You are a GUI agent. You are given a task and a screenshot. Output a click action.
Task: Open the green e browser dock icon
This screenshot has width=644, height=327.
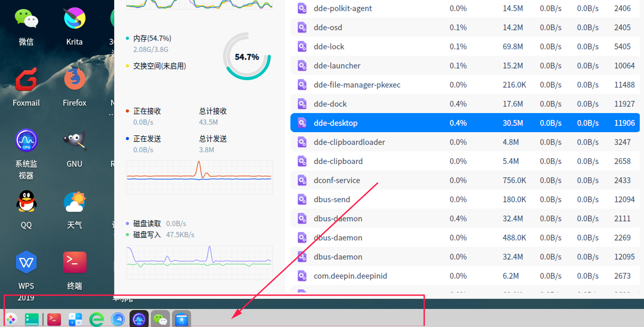[96, 319]
